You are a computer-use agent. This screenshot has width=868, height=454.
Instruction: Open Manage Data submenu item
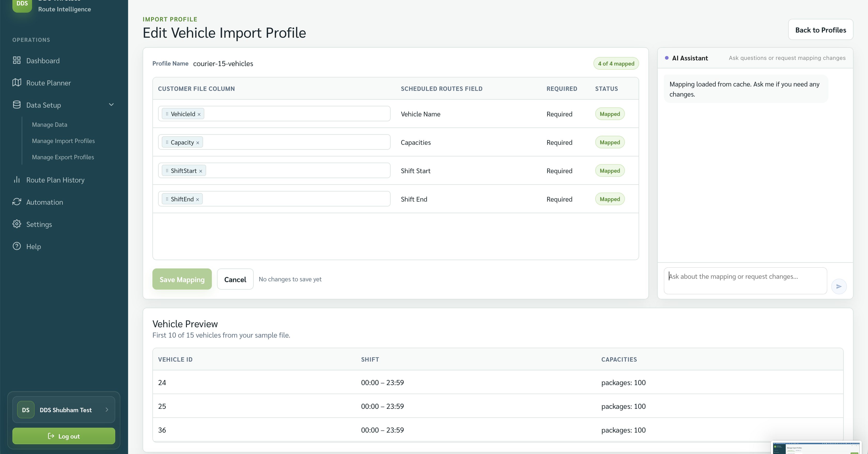50,124
